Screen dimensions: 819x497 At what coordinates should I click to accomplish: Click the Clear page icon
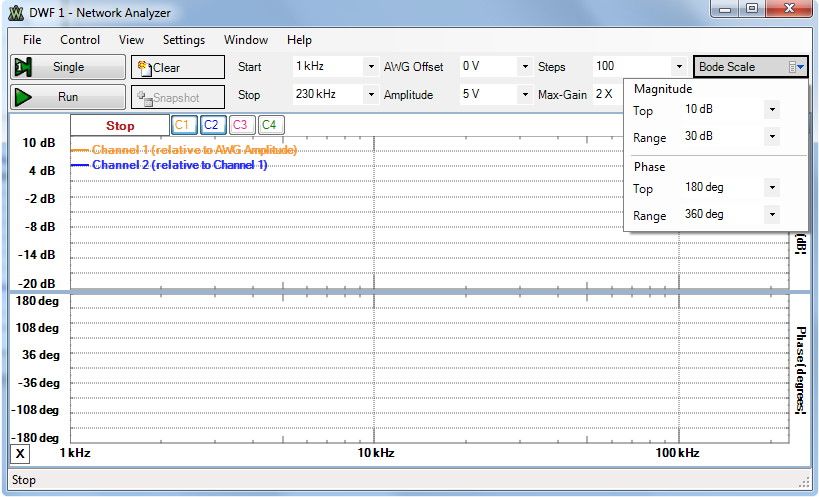tap(145, 68)
